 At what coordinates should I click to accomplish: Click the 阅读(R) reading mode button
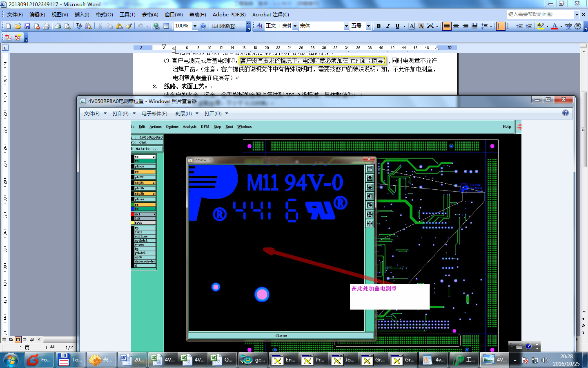[224, 26]
